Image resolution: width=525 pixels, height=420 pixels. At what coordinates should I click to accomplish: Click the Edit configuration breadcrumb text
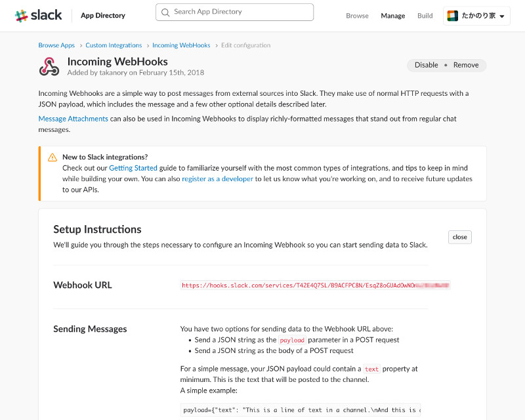(245, 45)
